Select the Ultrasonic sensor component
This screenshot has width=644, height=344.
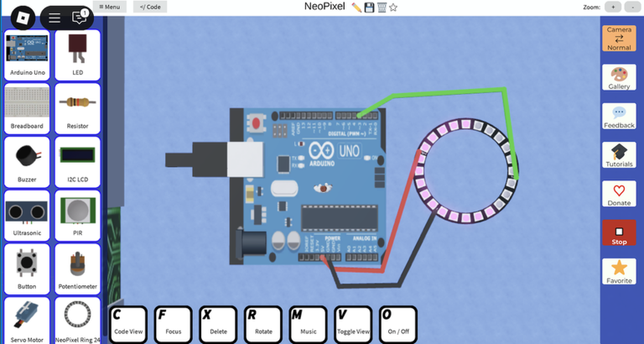tap(27, 216)
